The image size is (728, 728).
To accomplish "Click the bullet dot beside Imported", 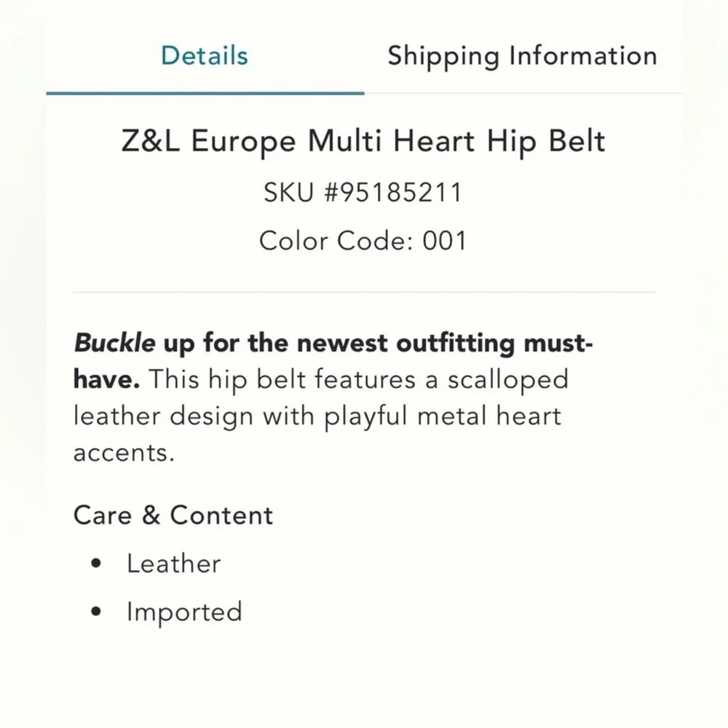I will 96,612.
